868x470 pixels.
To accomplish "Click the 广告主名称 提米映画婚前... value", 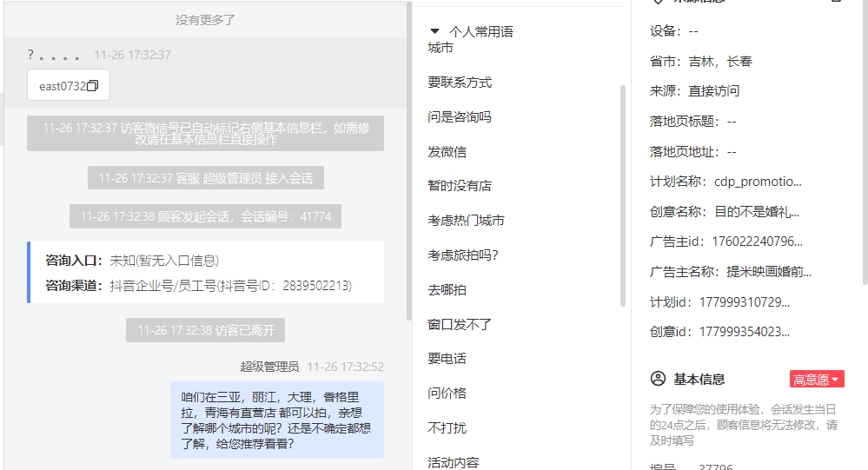I will [769, 272].
